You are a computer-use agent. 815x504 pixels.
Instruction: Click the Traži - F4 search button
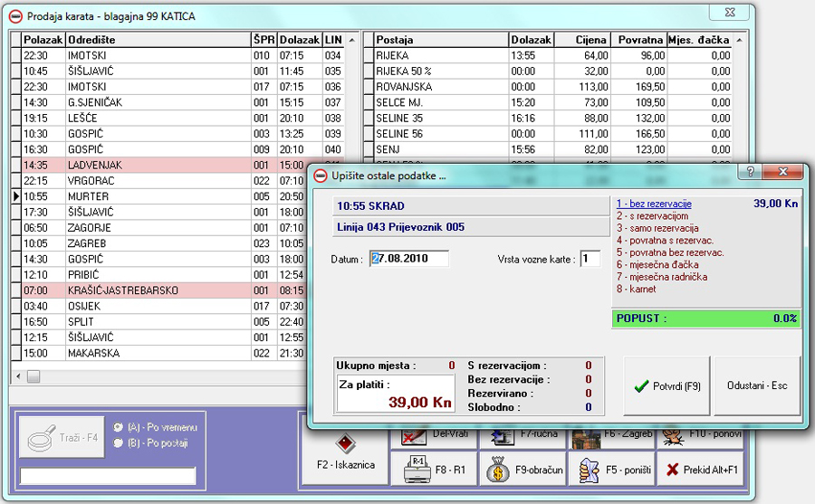coord(62,437)
